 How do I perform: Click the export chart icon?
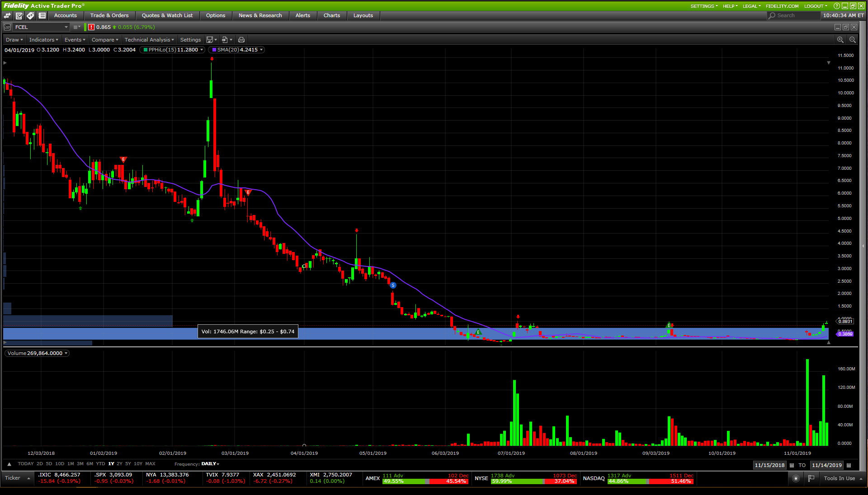click(x=225, y=40)
